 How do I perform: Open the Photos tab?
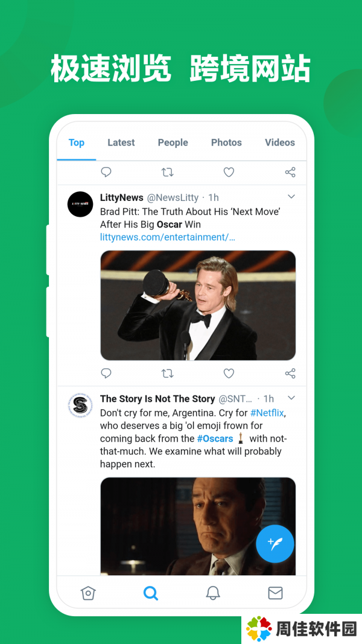pyautogui.click(x=226, y=143)
